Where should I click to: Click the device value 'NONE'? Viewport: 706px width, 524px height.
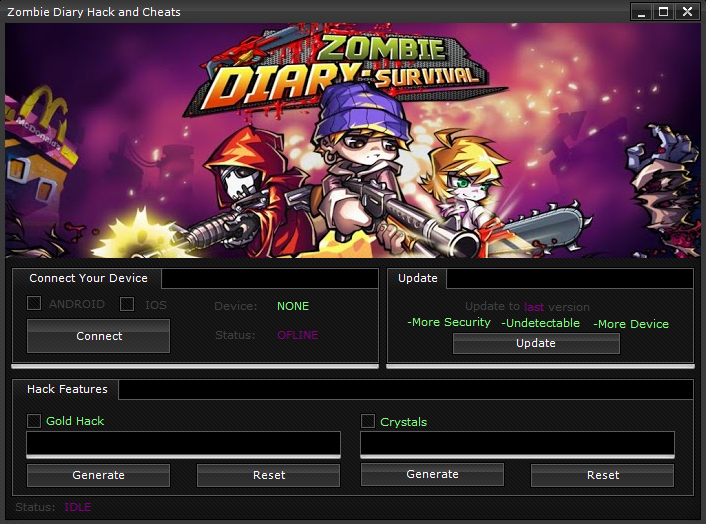pos(293,306)
